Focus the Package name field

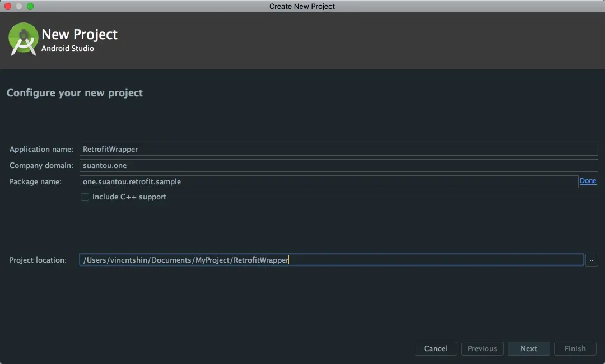click(x=329, y=181)
